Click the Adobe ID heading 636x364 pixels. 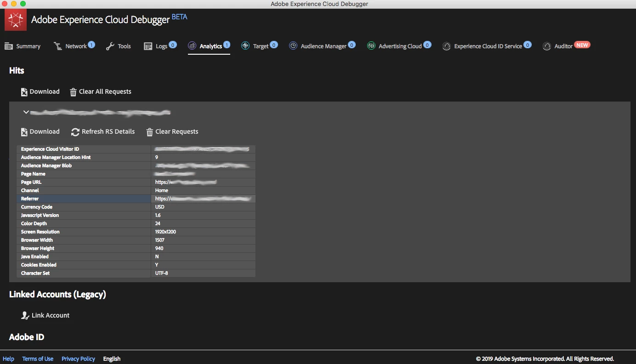(x=27, y=337)
